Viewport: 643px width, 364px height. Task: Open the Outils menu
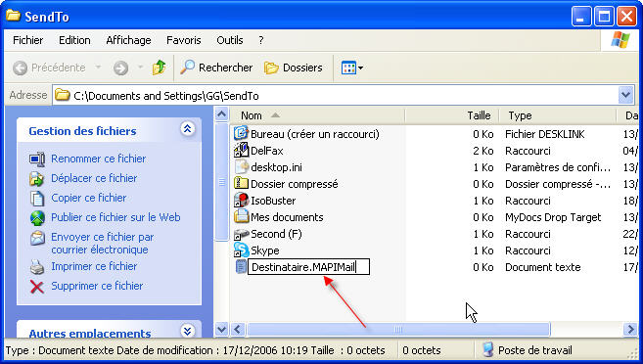[x=230, y=40]
